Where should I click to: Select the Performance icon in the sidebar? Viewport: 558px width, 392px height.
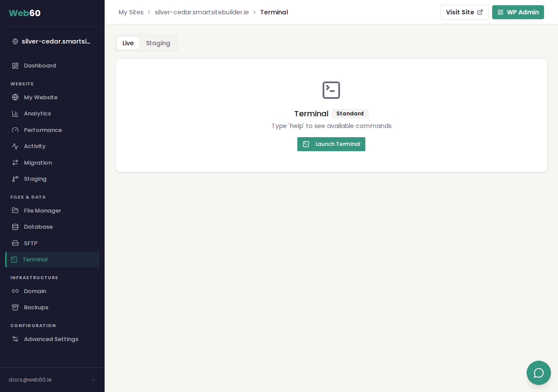tap(15, 130)
